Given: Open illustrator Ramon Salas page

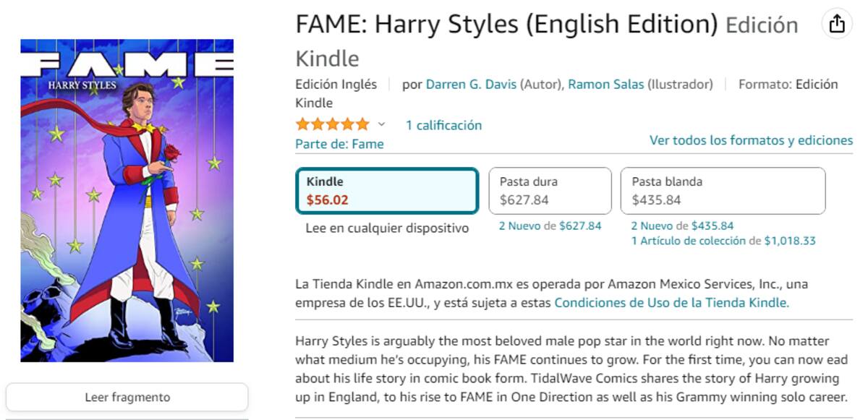Looking at the screenshot, I should 605,85.
